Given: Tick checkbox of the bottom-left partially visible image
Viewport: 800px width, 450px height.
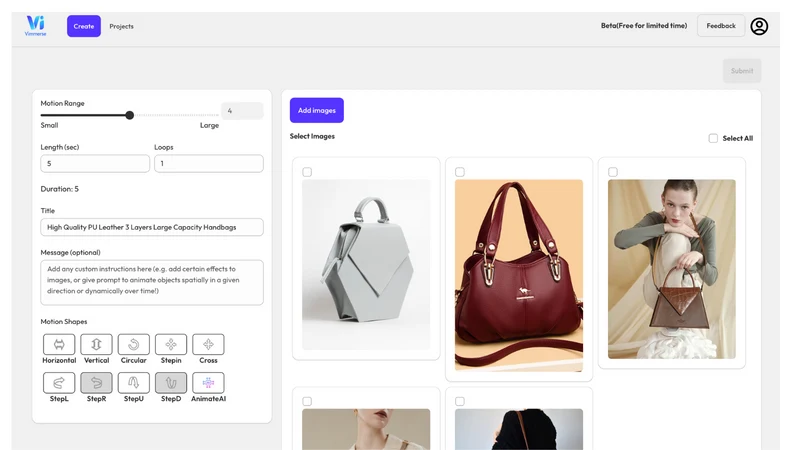Looking at the screenshot, I should click(x=307, y=402).
